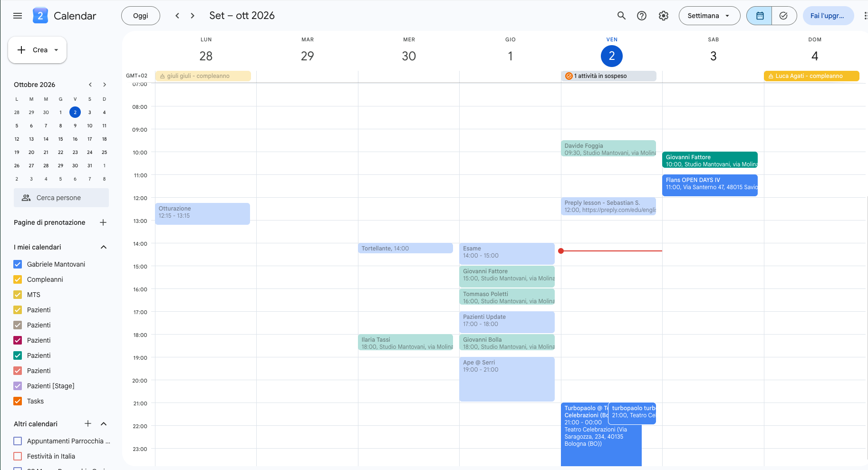Toggle the MTS calendar checkbox

[18, 295]
